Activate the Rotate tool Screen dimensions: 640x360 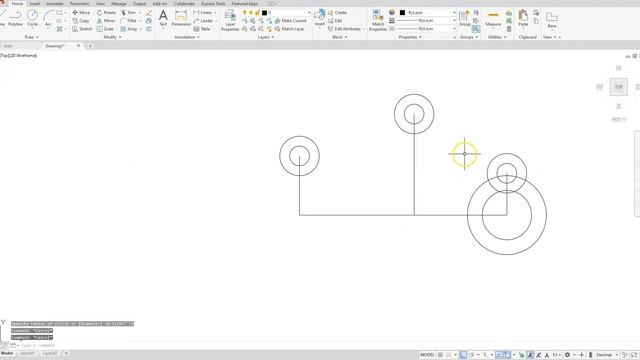(x=106, y=13)
